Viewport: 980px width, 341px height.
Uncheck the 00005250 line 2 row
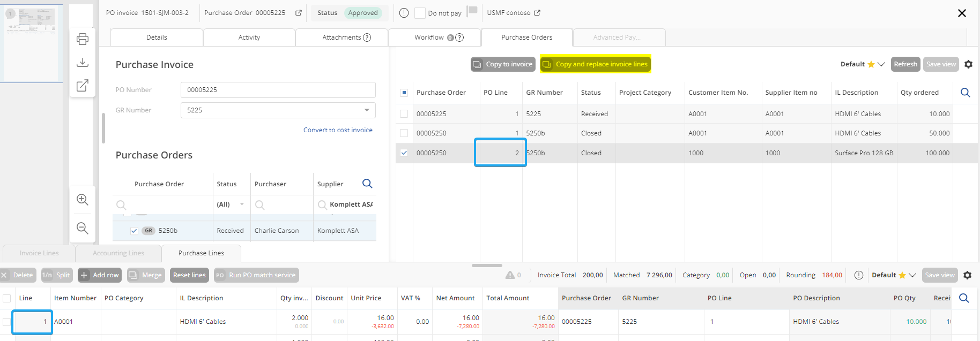(x=404, y=153)
